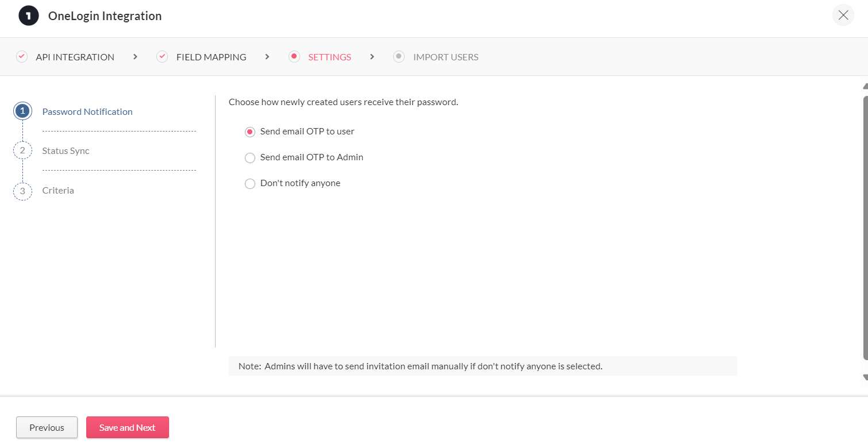Image resolution: width=868 pixels, height=444 pixels.
Task: Select the Settings step
Action: 329,57
